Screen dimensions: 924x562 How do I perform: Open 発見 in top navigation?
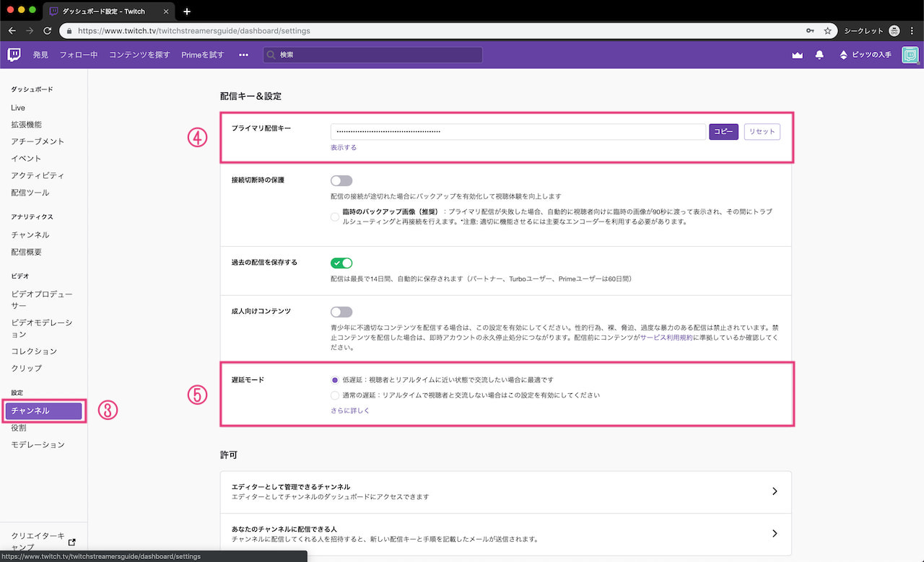coord(40,55)
